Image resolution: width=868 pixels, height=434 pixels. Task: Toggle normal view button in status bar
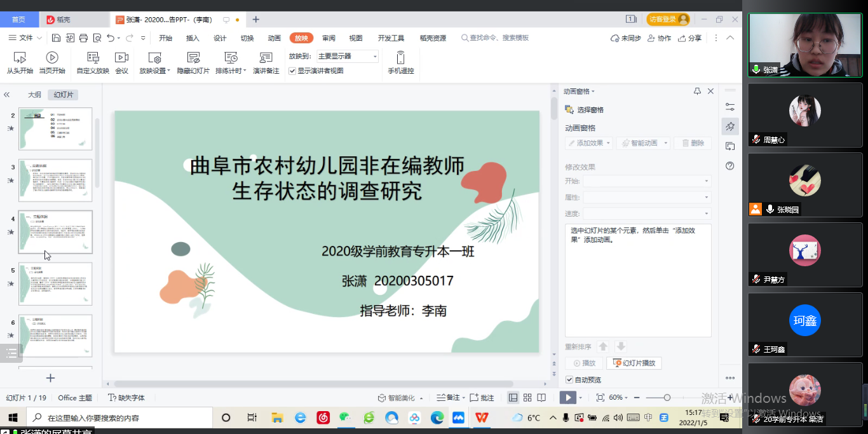pos(513,398)
